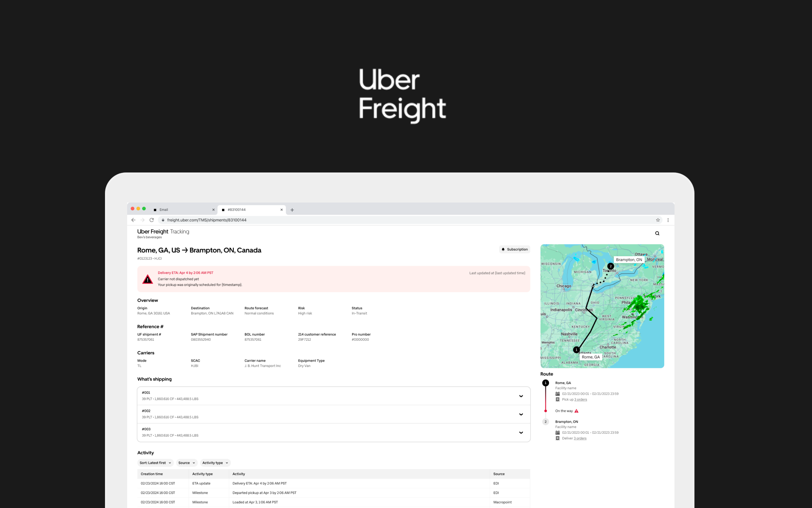Click the Dry Van equipment type

point(304,366)
